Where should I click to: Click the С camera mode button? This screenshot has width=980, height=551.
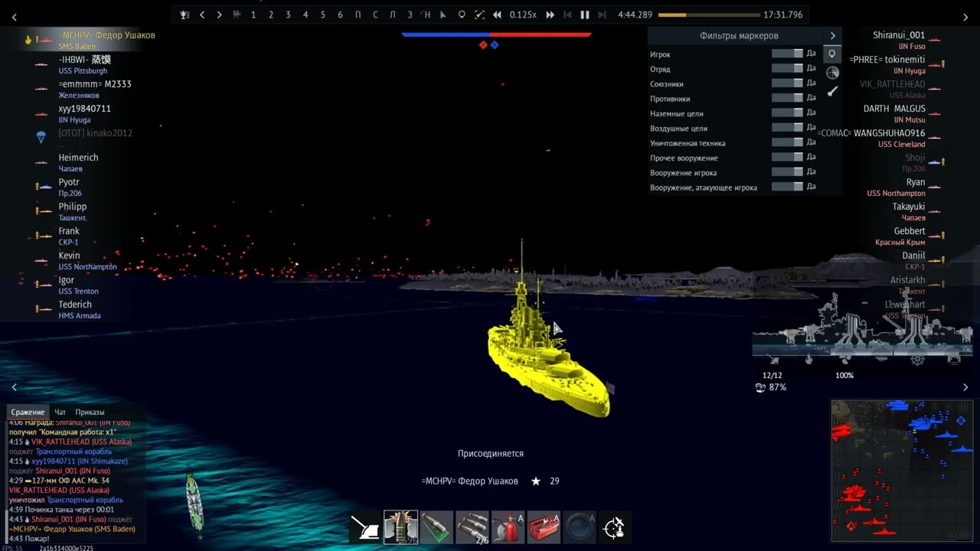[375, 15]
